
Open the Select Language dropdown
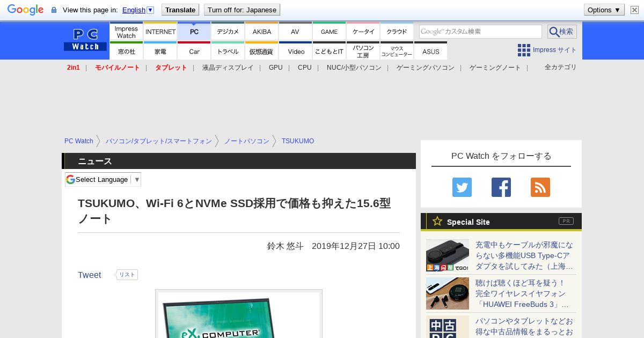[x=103, y=179]
